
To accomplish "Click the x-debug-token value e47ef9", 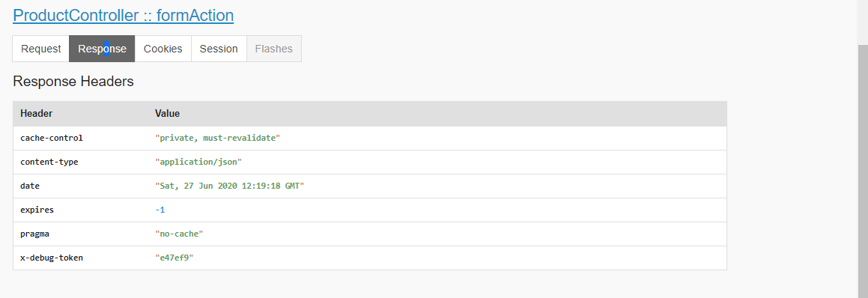I will pyautogui.click(x=174, y=258).
